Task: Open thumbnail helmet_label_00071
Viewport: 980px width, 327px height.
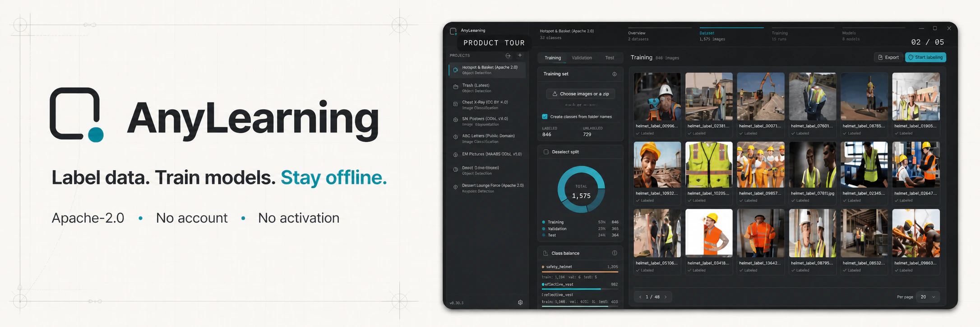Action: 761,96
